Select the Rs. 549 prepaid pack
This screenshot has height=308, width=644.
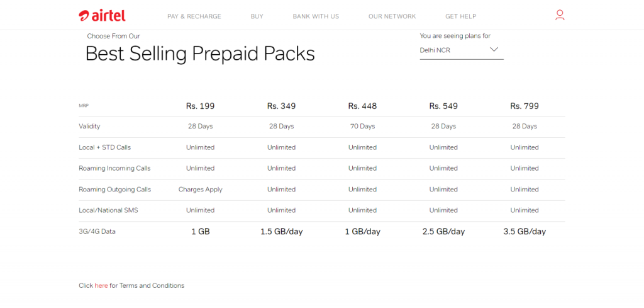(443, 106)
